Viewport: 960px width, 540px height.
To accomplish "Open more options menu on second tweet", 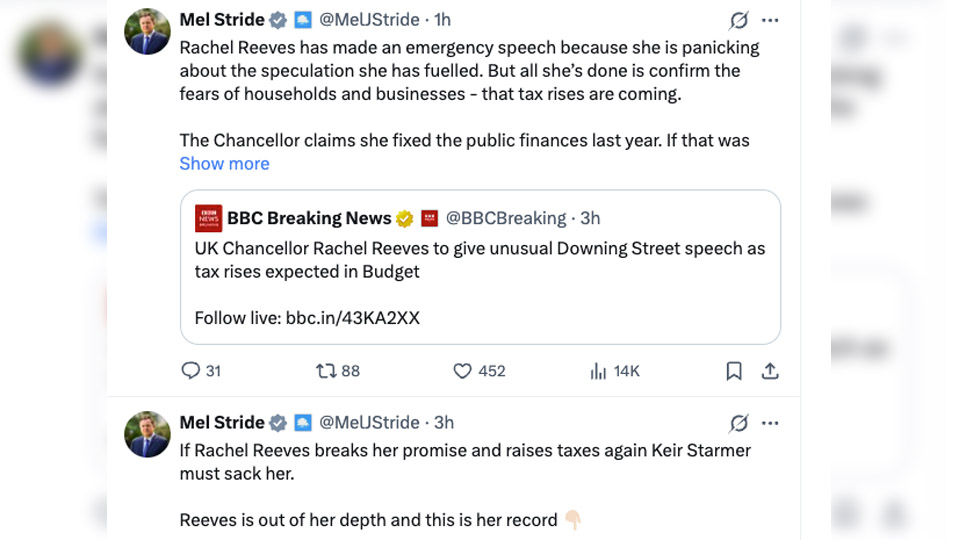I will (770, 423).
